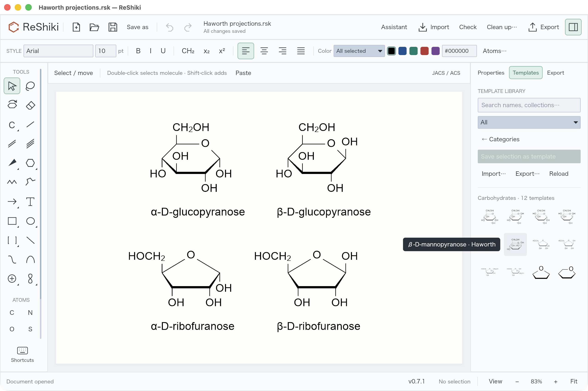This screenshot has height=391, width=588.
Task: Select the wedge bond tool
Action: click(x=12, y=163)
